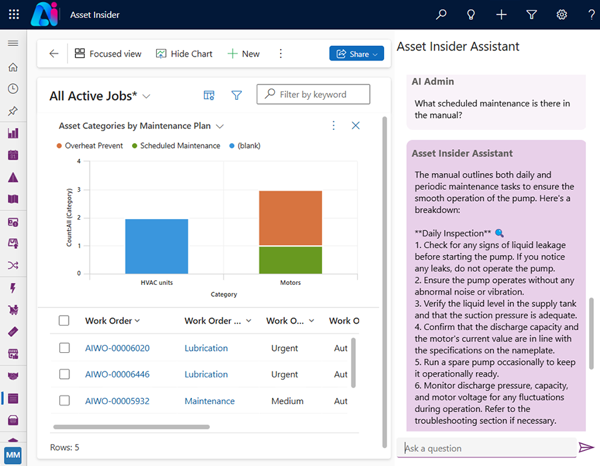Screen dimensions: 600x466
Task: Open the calendar sidebar icon
Action: (x=13, y=155)
